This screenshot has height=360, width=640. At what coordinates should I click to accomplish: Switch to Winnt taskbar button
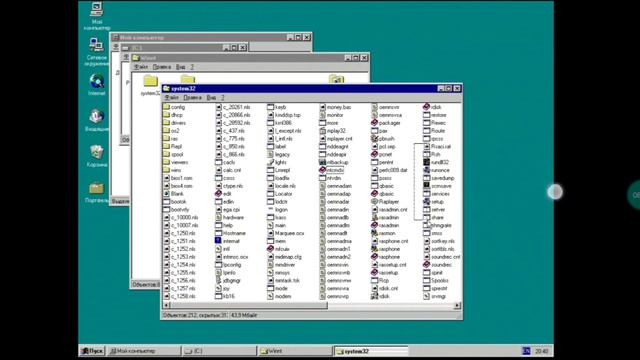pos(295,351)
